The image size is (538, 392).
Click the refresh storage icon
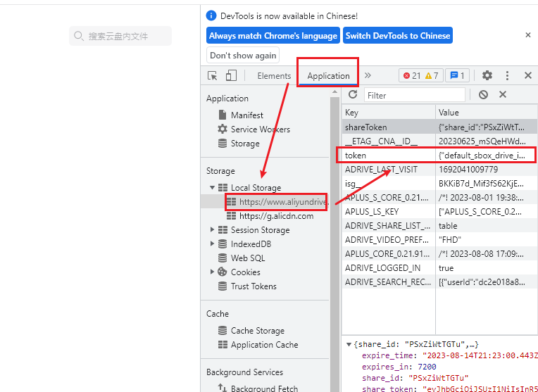353,94
